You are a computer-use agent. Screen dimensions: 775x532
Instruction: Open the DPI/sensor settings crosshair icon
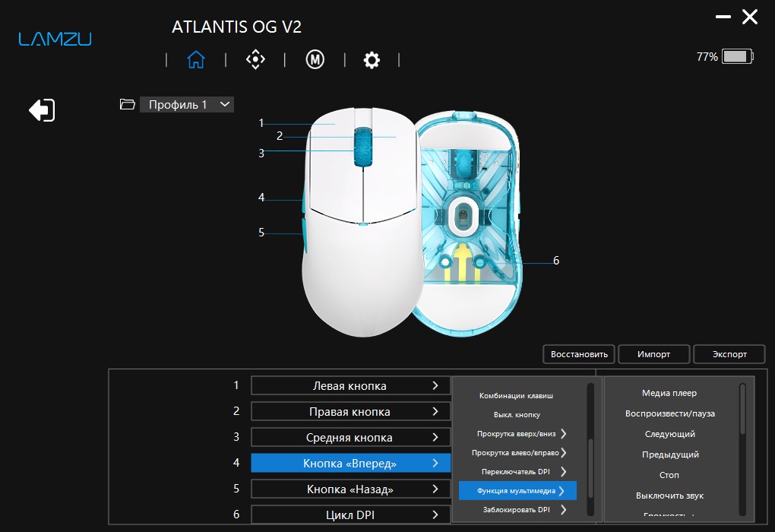coord(255,60)
